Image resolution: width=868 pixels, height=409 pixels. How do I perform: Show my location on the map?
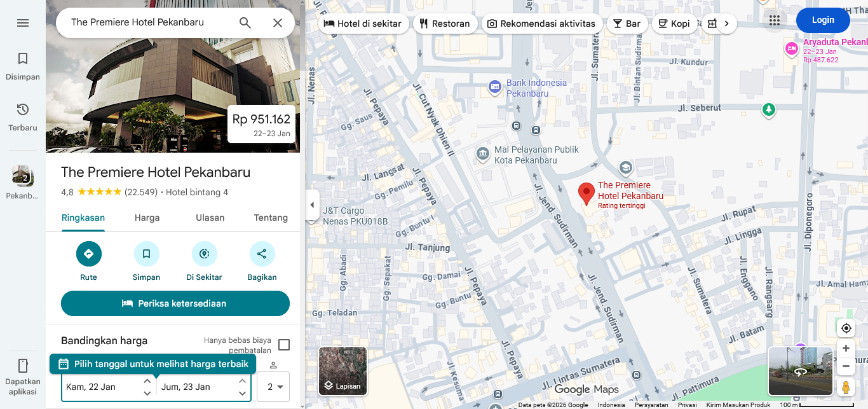846,328
